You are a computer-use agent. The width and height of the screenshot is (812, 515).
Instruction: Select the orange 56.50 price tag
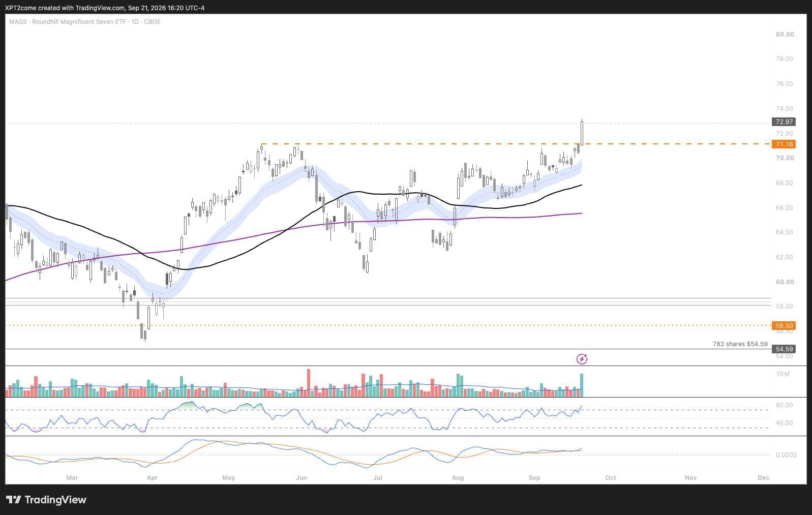click(x=784, y=326)
